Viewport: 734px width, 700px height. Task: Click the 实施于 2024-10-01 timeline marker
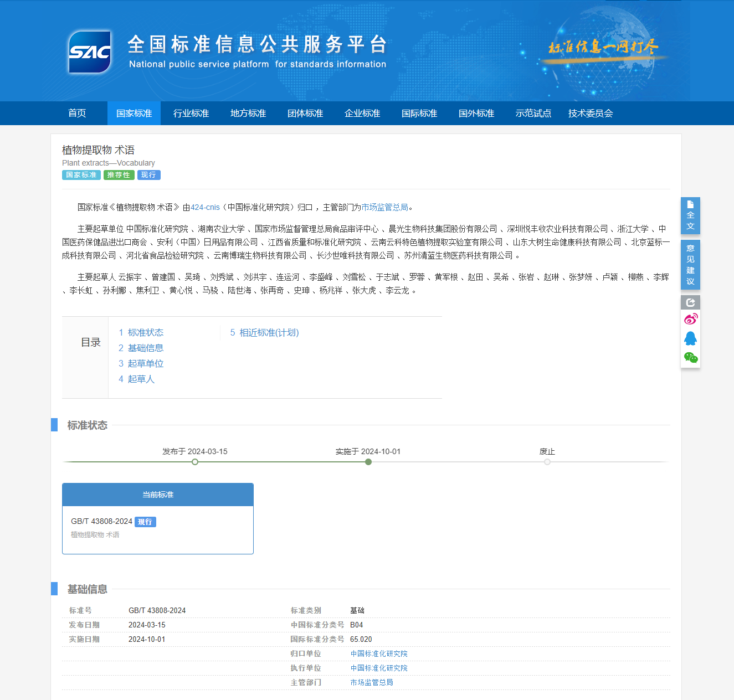tap(368, 462)
